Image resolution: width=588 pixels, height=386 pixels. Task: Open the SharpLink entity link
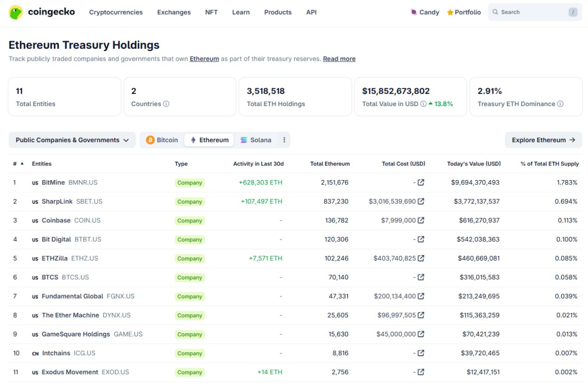pyautogui.click(x=57, y=201)
